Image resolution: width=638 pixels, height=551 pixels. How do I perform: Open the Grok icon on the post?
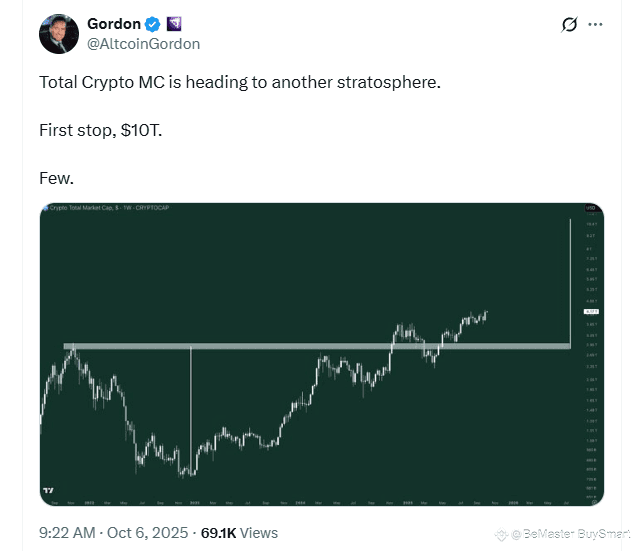tap(570, 24)
